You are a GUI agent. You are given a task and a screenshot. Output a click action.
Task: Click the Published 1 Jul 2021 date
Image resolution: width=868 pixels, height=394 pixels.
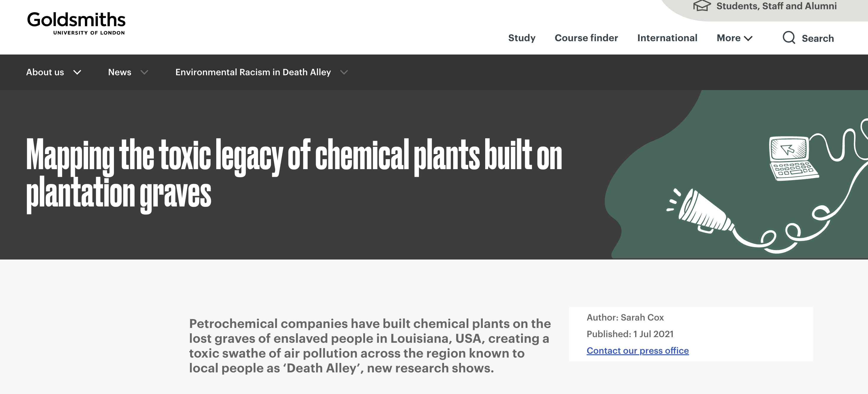tap(630, 334)
